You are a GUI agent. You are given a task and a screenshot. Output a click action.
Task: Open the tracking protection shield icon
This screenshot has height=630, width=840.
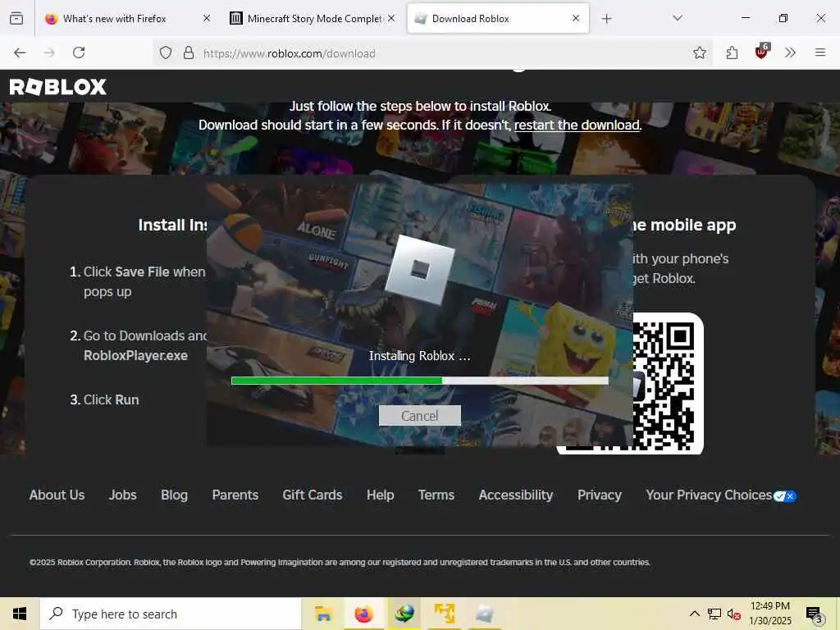166,52
